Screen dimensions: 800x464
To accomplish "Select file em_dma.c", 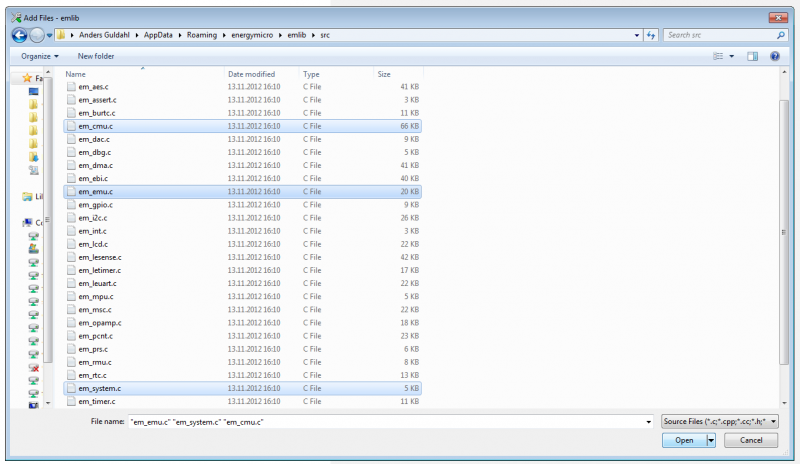I will point(242,165).
